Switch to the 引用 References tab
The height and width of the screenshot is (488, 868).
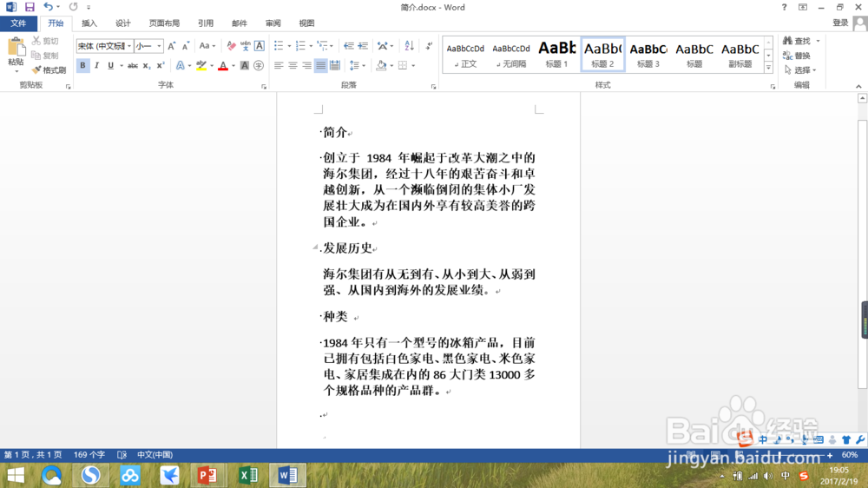(x=206, y=23)
